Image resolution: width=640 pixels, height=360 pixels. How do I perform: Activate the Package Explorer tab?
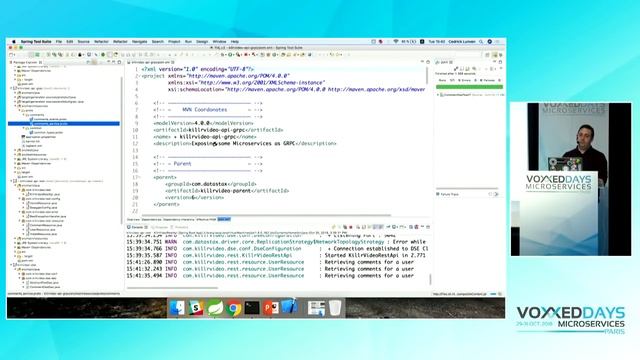pyautogui.click(x=26, y=62)
